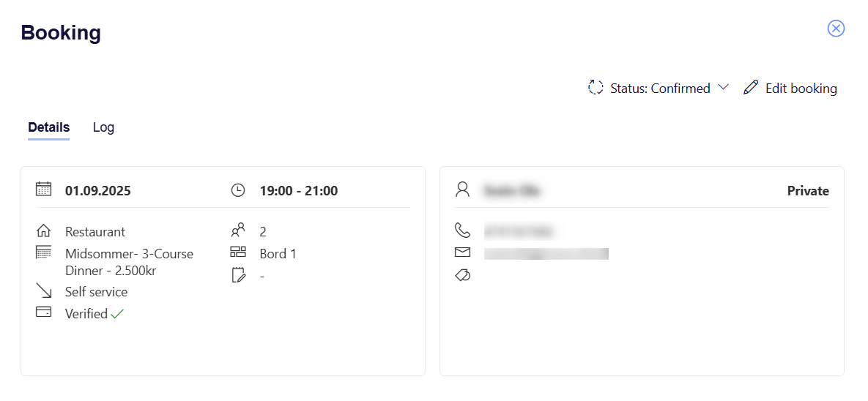
Task: Click the tag icon in customer card
Action: 462,275
